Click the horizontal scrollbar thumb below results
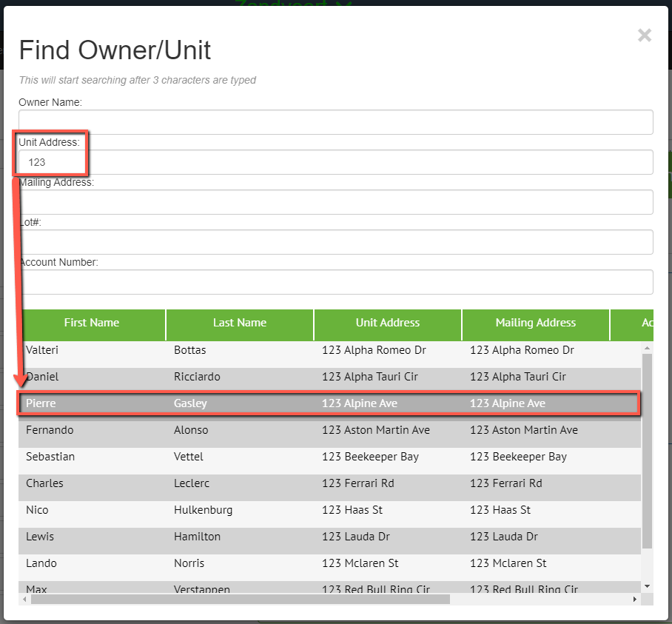Screen dimensions: 672x624 click(x=241, y=599)
